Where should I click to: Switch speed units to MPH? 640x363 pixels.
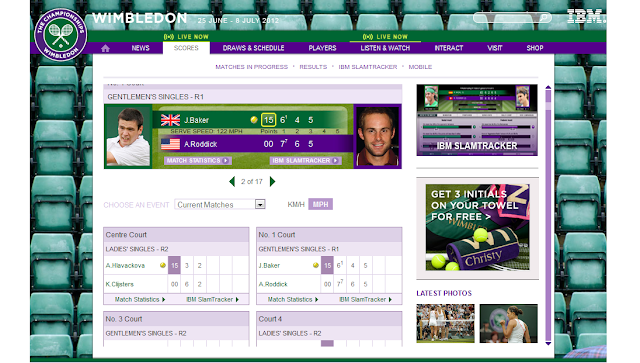320,204
